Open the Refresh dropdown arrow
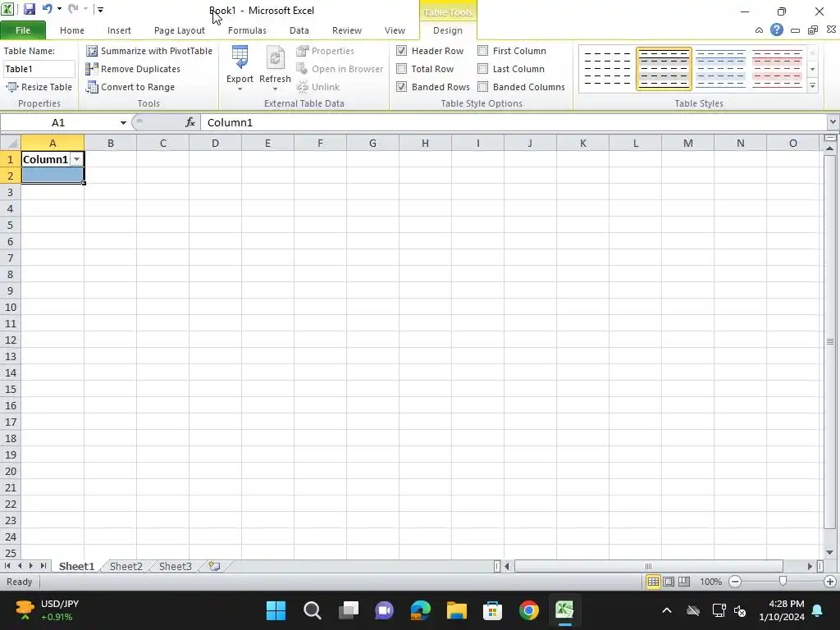This screenshot has height=630, width=840. coord(275,89)
